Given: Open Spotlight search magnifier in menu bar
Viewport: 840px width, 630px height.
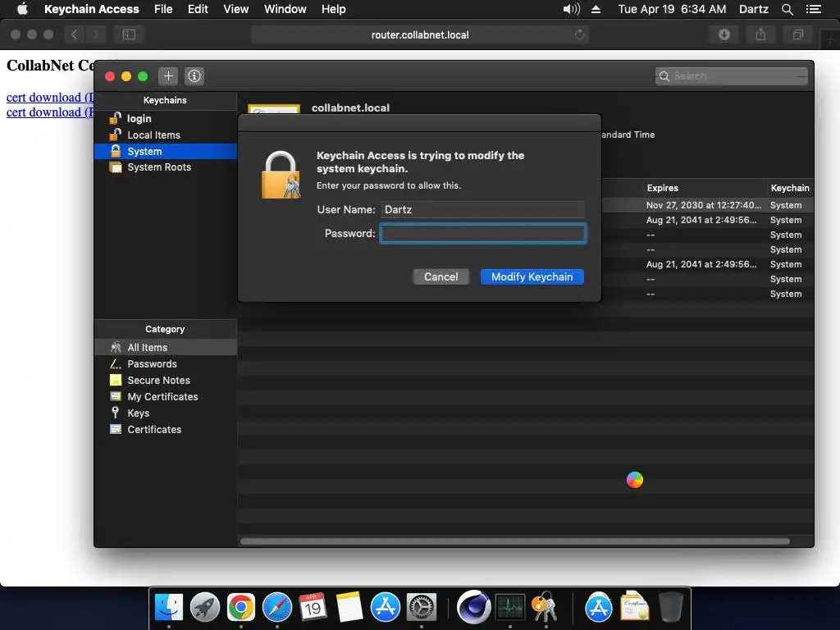Looking at the screenshot, I should (x=787, y=9).
